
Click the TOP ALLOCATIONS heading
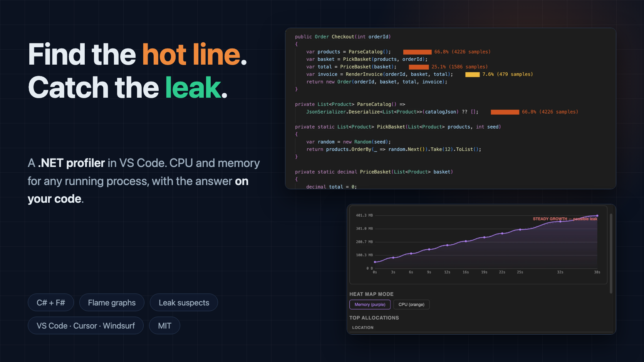point(374,318)
